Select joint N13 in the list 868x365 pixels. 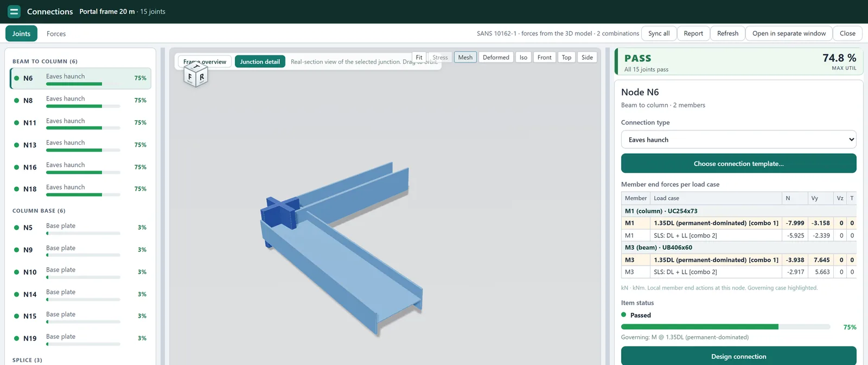point(80,145)
